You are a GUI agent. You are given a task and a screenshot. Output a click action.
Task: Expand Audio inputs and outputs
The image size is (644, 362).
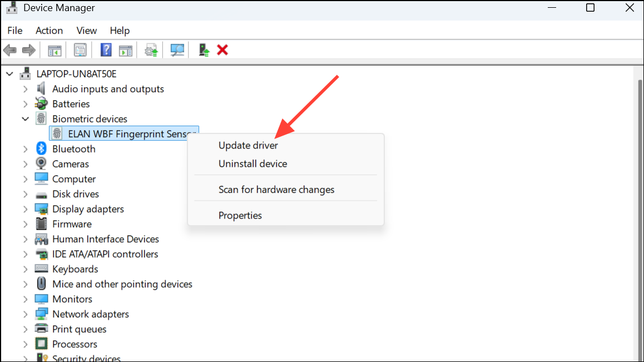[x=26, y=89]
